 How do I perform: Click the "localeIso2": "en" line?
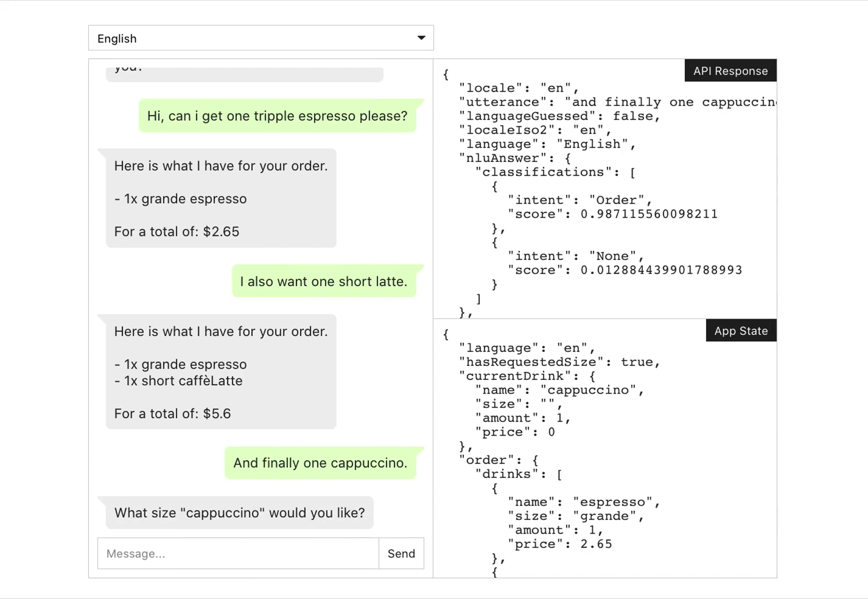[x=535, y=130]
